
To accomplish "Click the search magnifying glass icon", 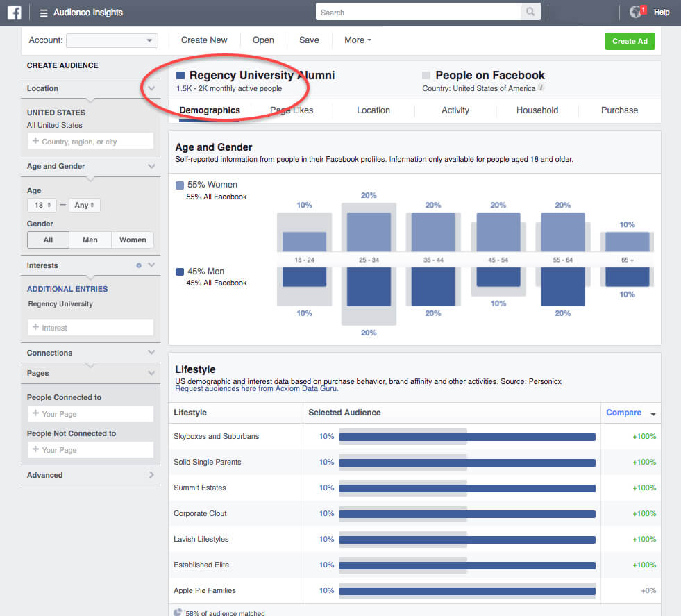I will coord(530,11).
